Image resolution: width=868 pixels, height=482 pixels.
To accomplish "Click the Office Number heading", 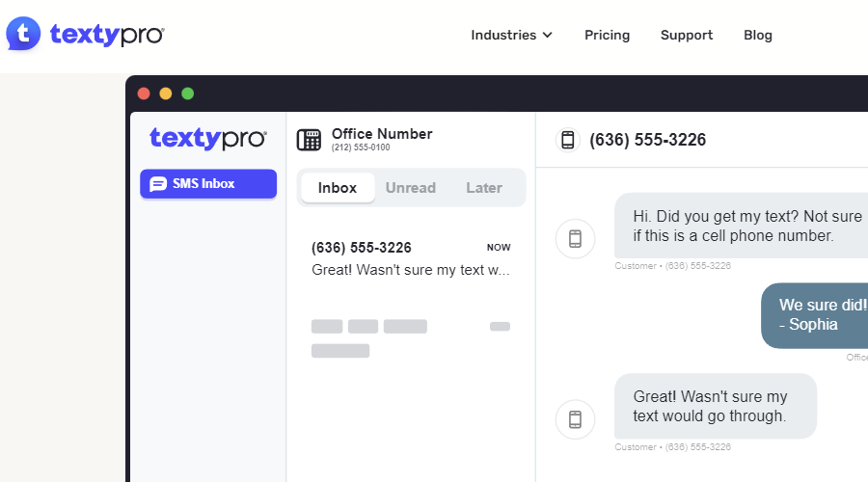I will tap(382, 134).
